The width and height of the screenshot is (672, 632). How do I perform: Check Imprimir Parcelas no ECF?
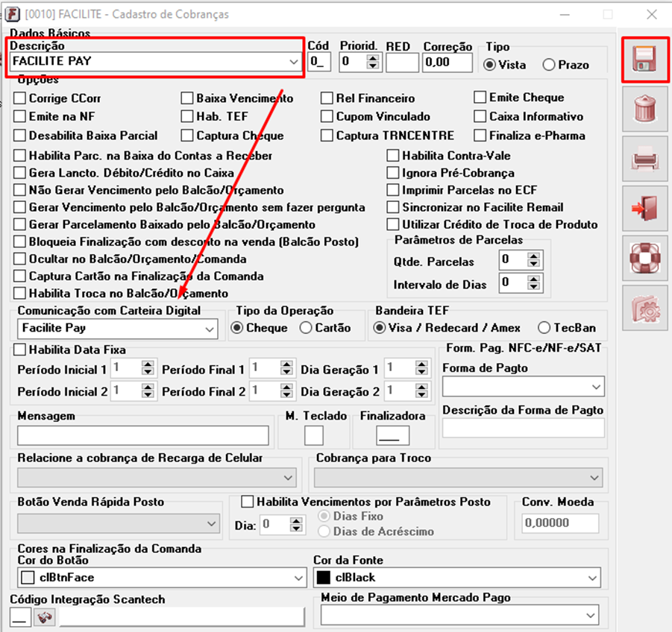(x=392, y=190)
